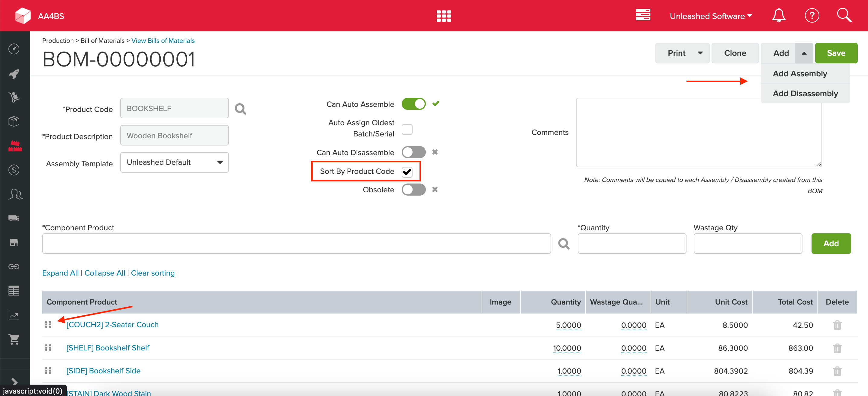Delete the 2-Seater Couch row
Screen dimensions: 868x396
(837, 325)
